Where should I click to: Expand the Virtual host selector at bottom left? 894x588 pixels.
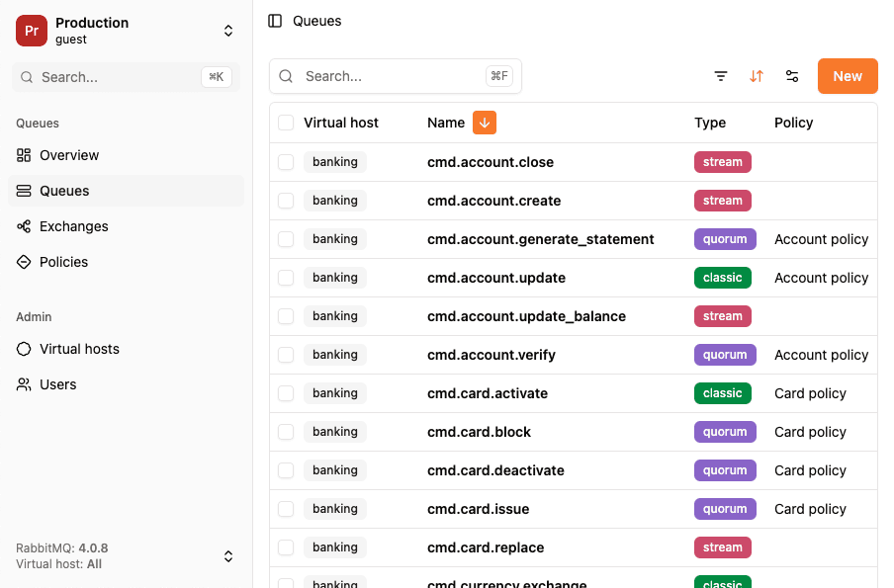click(x=228, y=556)
